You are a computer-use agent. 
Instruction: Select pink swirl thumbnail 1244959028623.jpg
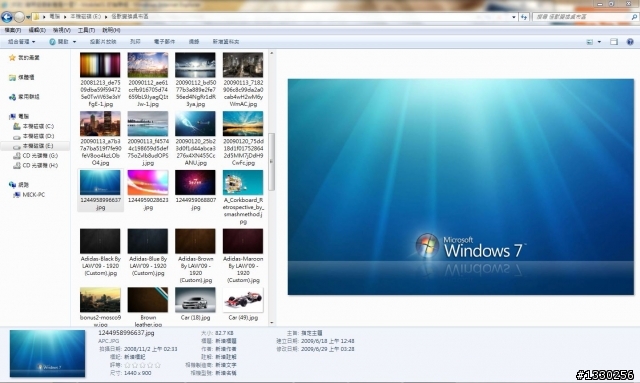[x=148, y=183]
